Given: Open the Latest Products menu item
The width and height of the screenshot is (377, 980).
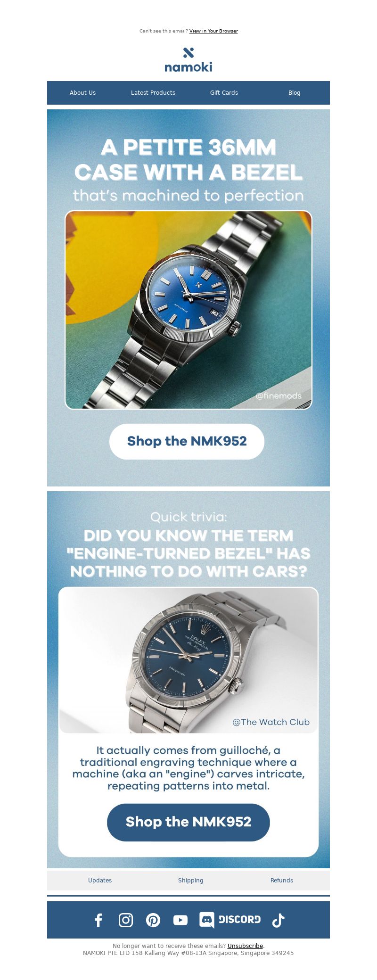Looking at the screenshot, I should (153, 93).
